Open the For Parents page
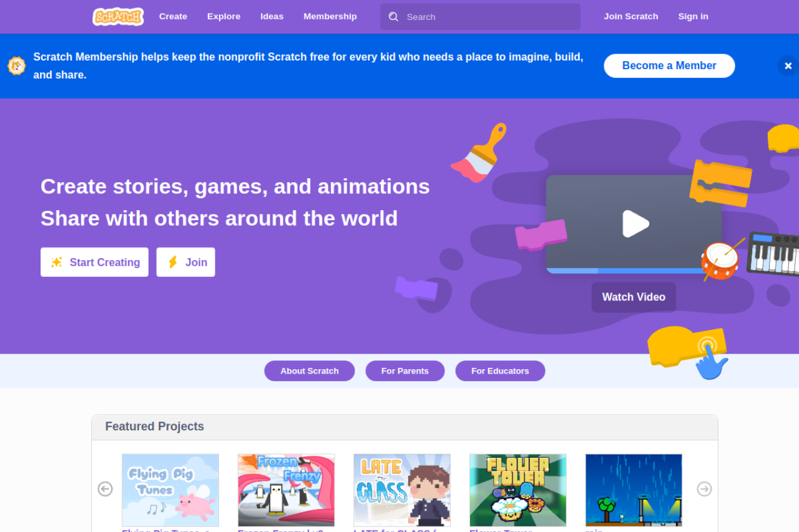Image resolution: width=799 pixels, height=532 pixels. (x=405, y=370)
